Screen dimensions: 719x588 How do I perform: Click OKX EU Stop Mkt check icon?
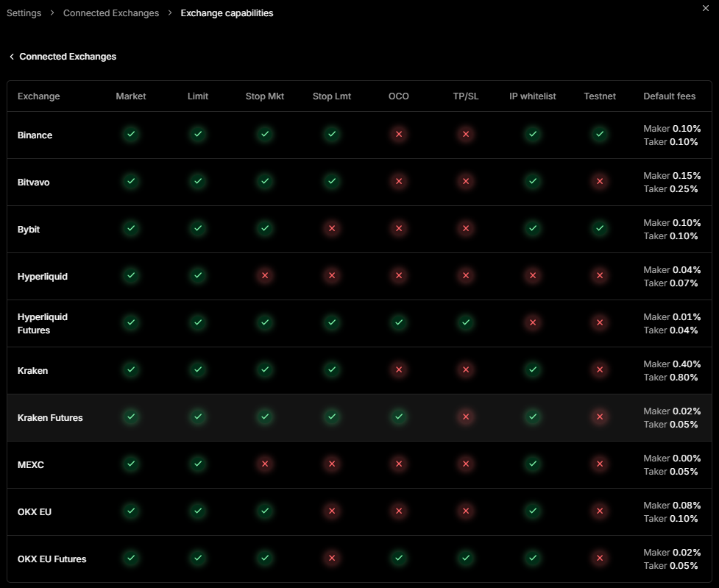pyautogui.click(x=265, y=511)
